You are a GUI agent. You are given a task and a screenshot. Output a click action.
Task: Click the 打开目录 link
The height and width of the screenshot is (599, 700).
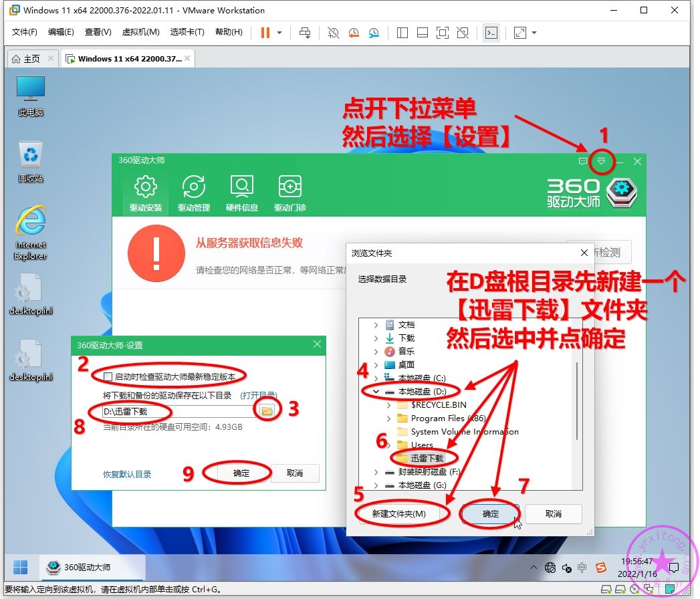click(x=259, y=396)
